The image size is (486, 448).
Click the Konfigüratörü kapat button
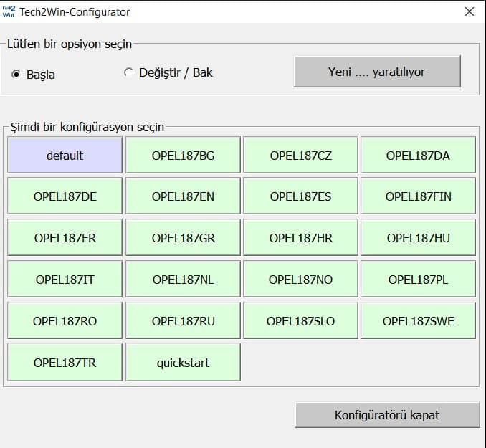(x=387, y=415)
